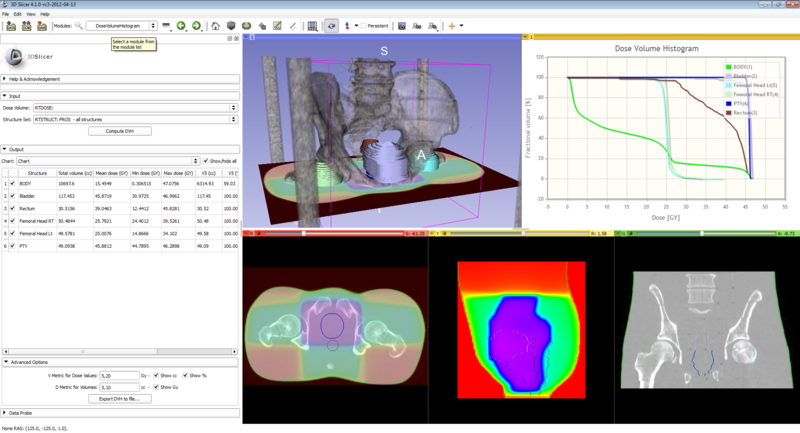Screen dimensions: 800x433
Task: Open the Volume Rendering cube icon
Action: 231,26
